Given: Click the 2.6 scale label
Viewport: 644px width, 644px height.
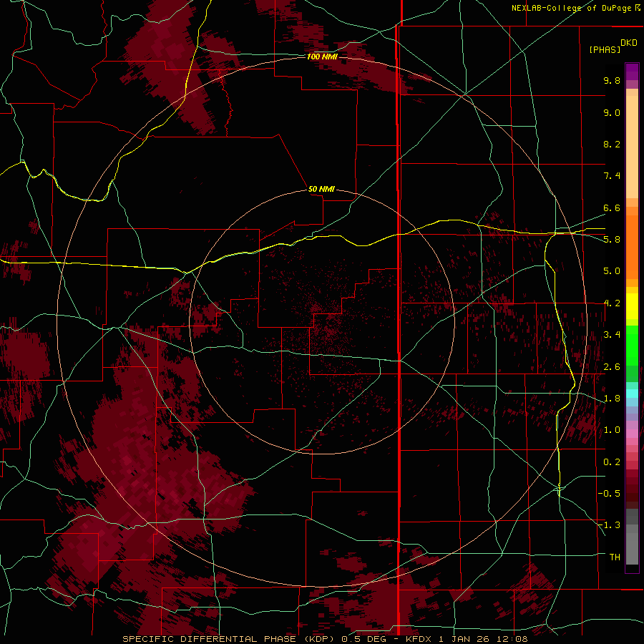Looking at the screenshot, I should point(612,367).
